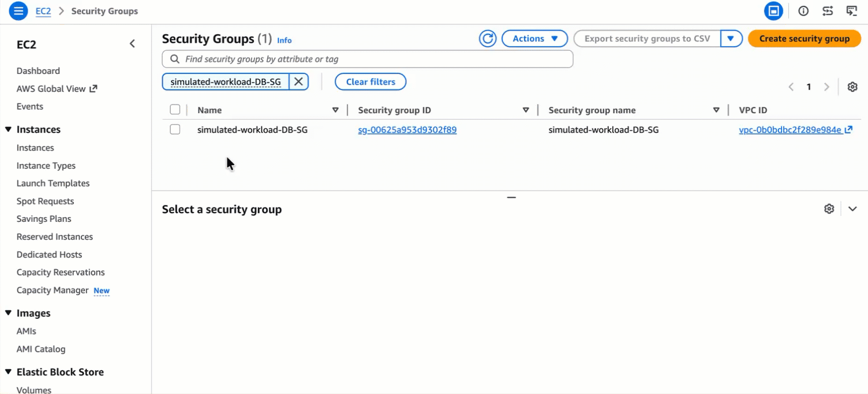Click the screen feedback icon at top right

[852, 11]
